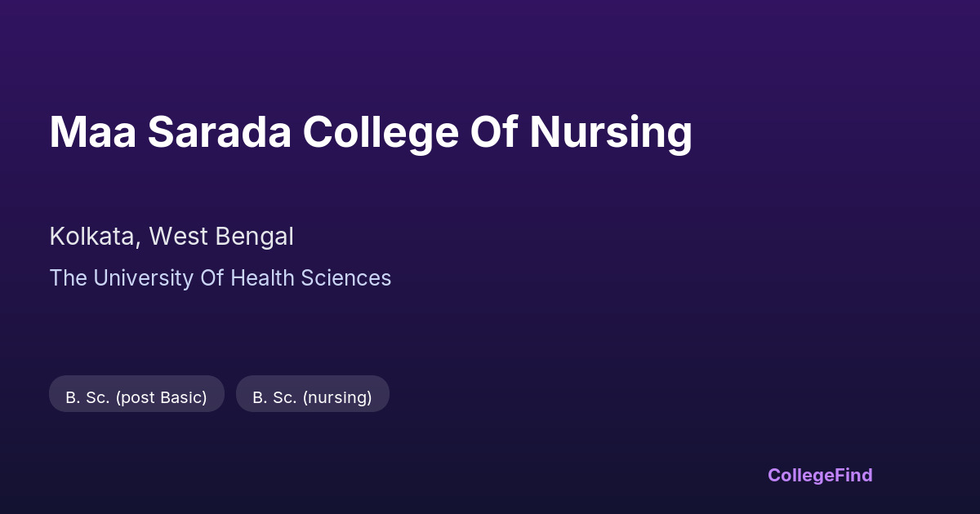Open the Maa Sarada College Of Nursing heading

(371, 132)
